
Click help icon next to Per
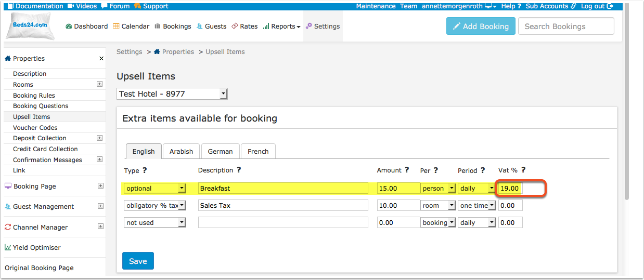pos(435,170)
